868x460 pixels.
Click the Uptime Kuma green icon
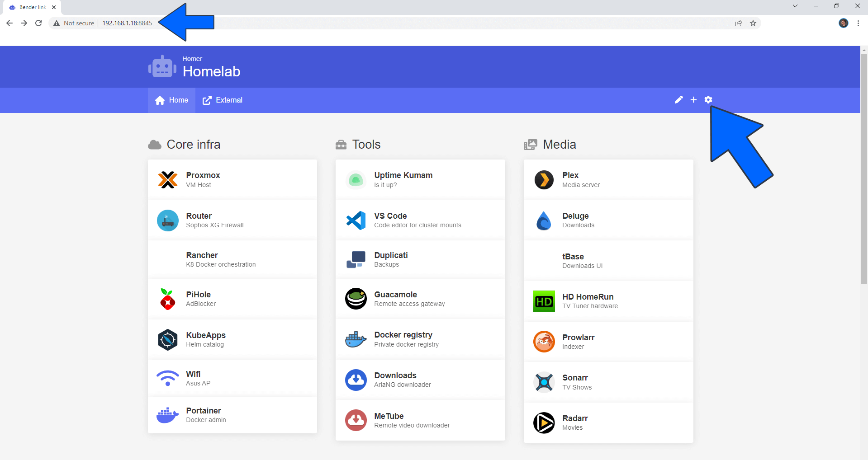(x=356, y=180)
